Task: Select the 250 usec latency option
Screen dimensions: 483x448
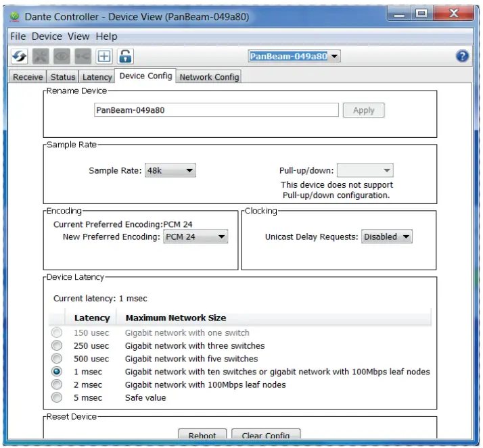Action: click(57, 346)
